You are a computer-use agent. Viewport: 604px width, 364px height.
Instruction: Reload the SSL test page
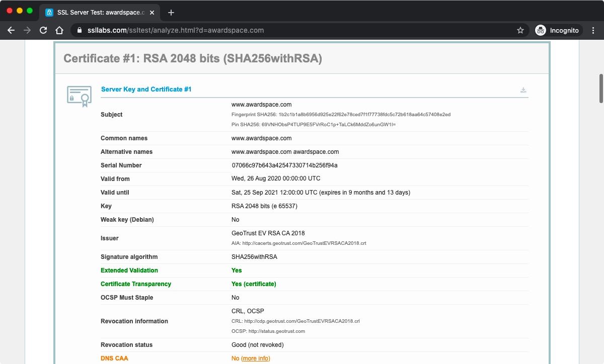point(43,30)
